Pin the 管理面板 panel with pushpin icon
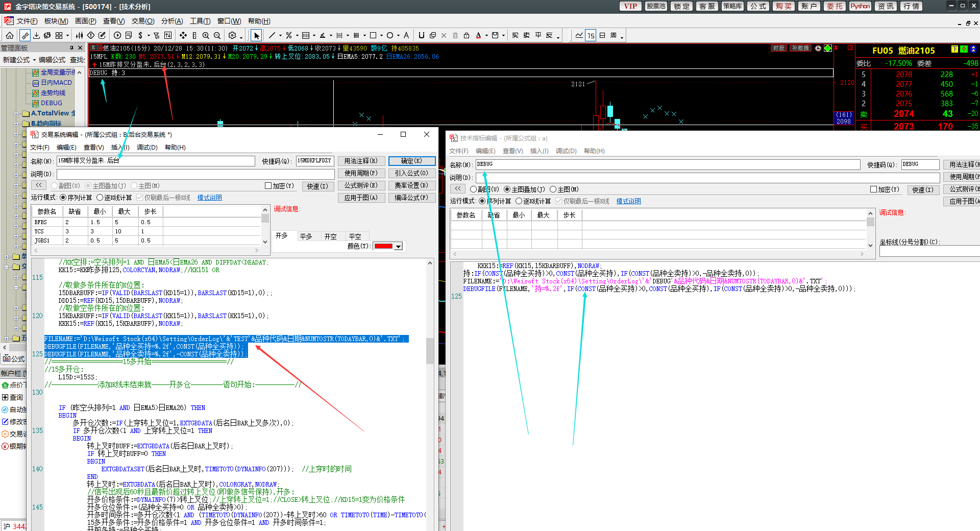This screenshot has height=531, width=980. [71, 48]
